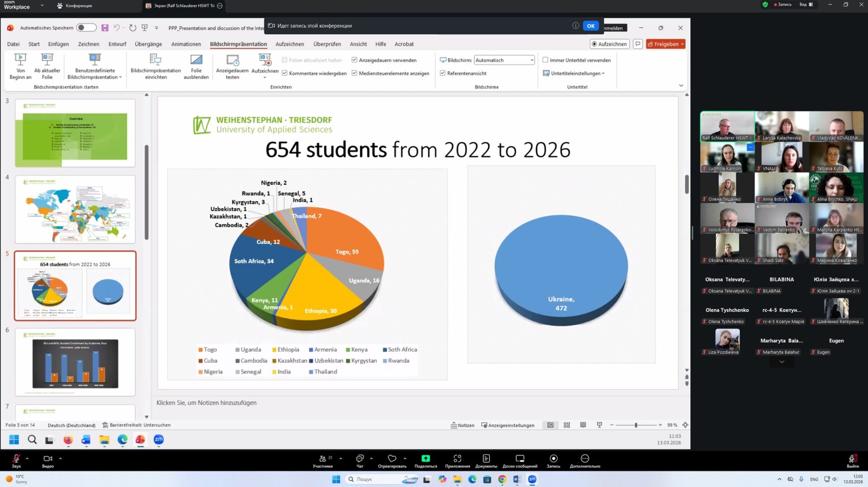Expand Benutzerdefinierte Bildschirmpräsentation menu
Viewport: 868px width, 487px height.
pyautogui.click(x=94, y=77)
